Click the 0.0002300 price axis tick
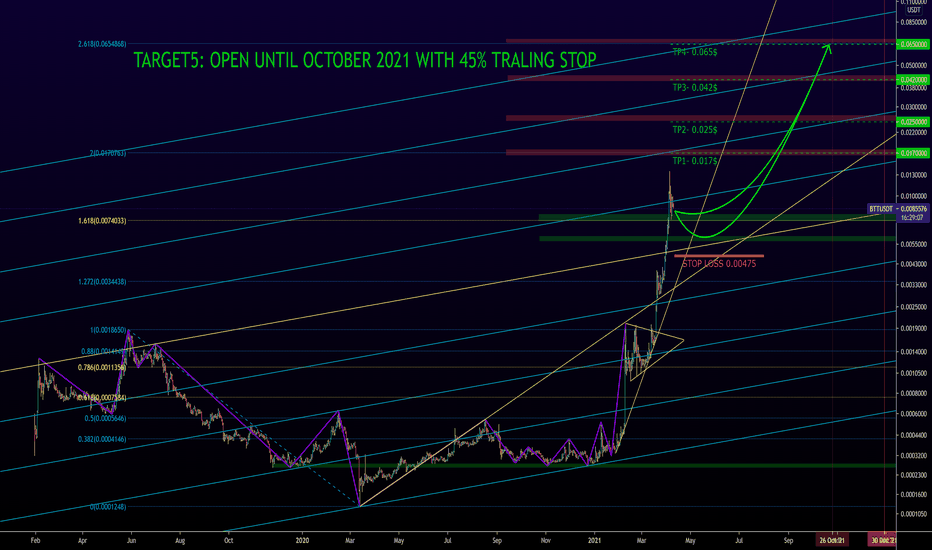 point(914,475)
